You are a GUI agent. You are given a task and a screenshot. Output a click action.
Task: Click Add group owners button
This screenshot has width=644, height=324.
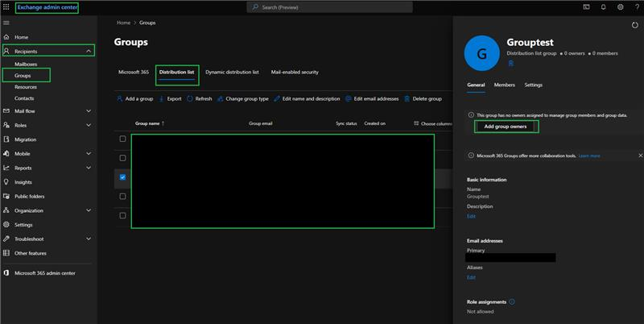(506, 127)
